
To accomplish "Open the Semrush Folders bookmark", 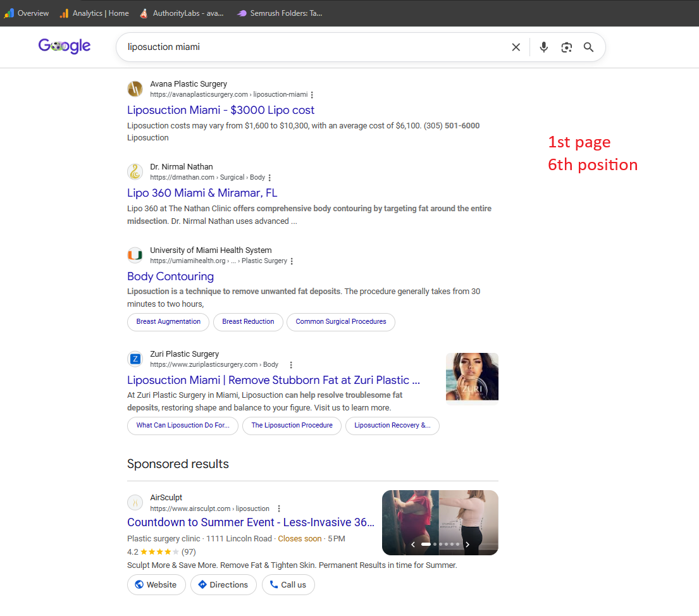I will pos(280,13).
